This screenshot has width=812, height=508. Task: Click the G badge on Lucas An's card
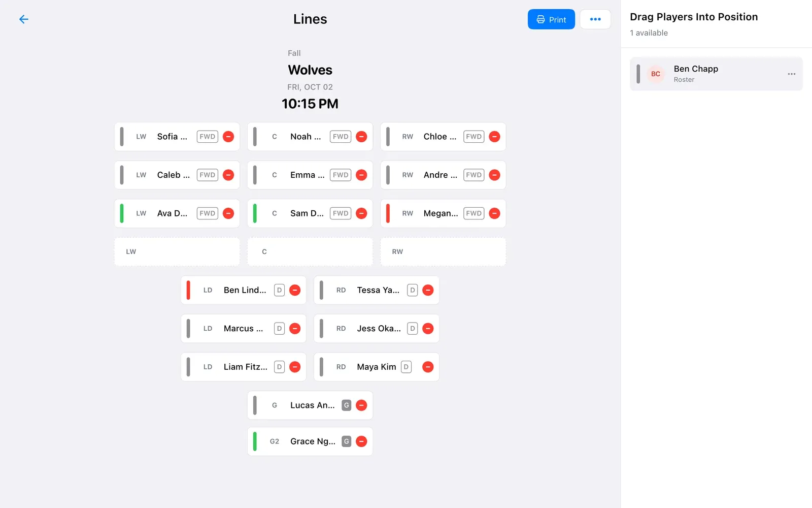click(346, 405)
